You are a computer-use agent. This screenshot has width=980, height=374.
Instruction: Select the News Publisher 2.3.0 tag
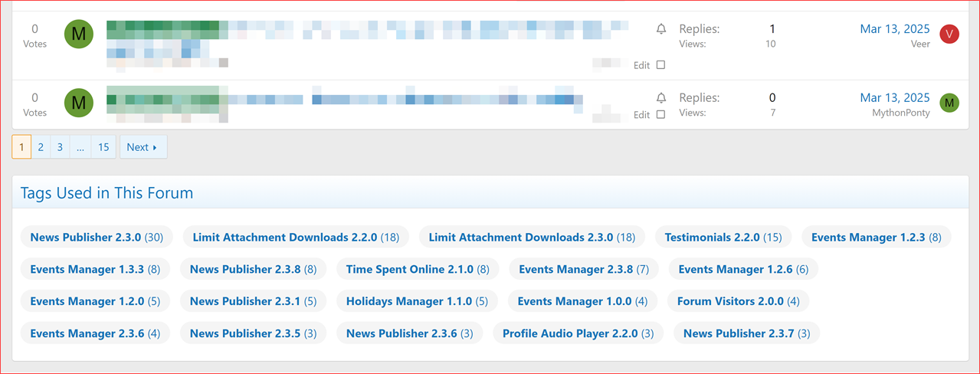(x=97, y=237)
